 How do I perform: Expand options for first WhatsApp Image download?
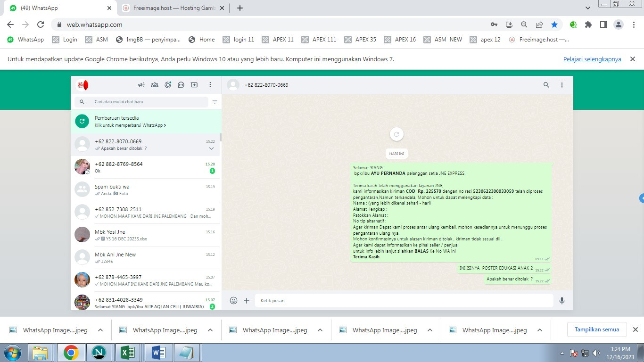100,330
